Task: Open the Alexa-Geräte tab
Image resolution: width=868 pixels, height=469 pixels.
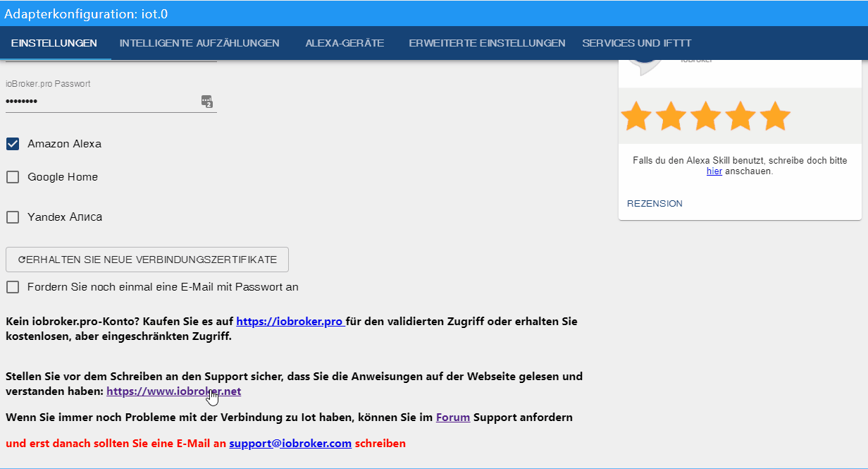Action: point(345,43)
